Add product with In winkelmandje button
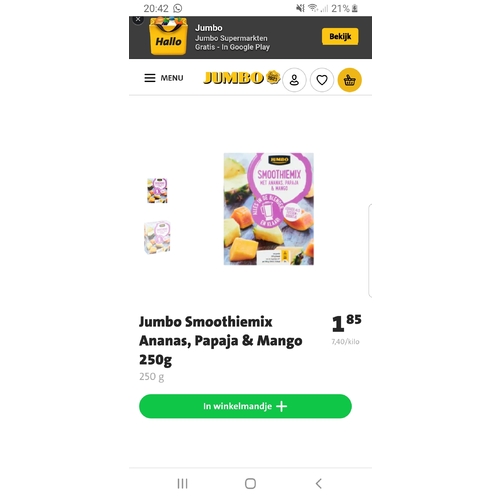Viewport: 500px width, 500px height. tap(245, 406)
